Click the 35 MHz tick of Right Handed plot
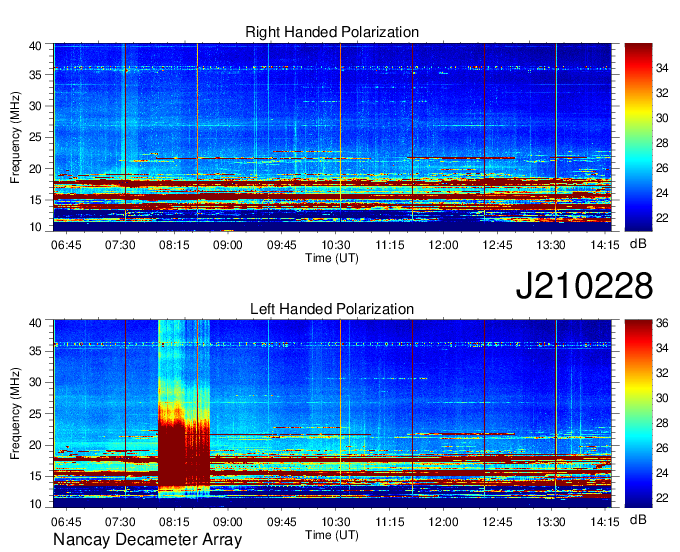Viewport: 680px width, 552px height. coord(35,75)
